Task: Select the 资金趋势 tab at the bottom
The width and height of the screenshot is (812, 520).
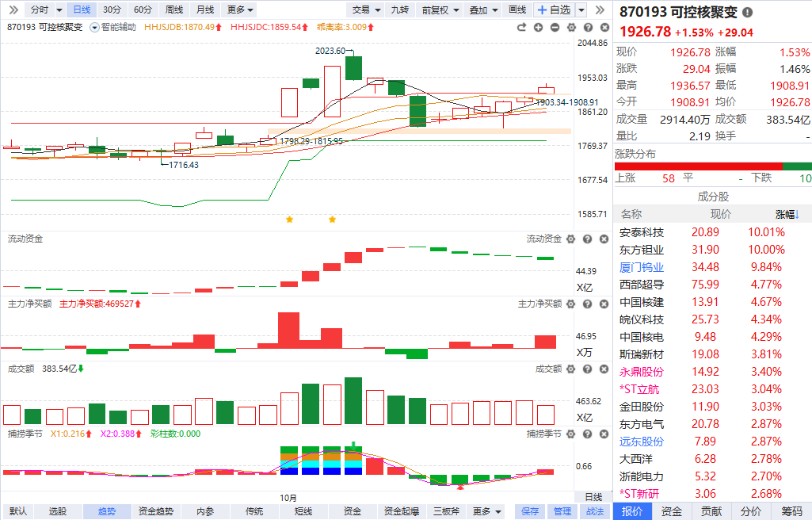Action: pyautogui.click(x=156, y=511)
